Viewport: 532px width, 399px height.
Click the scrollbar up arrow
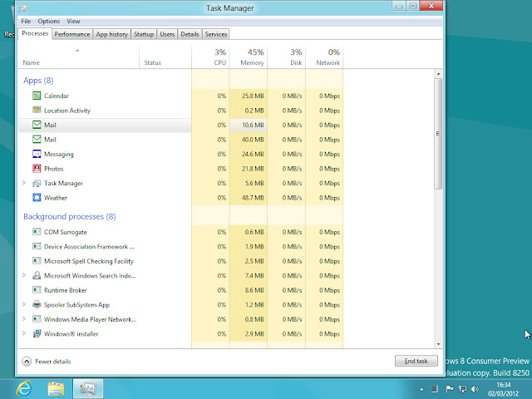coord(438,74)
